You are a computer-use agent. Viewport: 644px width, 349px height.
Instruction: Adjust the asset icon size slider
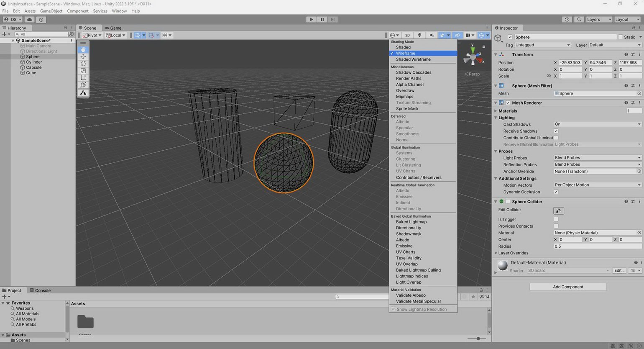(x=478, y=339)
